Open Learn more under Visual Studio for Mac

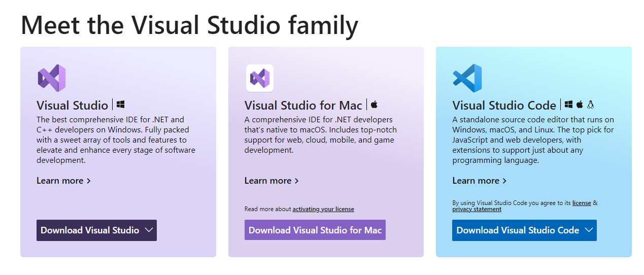tap(268, 181)
